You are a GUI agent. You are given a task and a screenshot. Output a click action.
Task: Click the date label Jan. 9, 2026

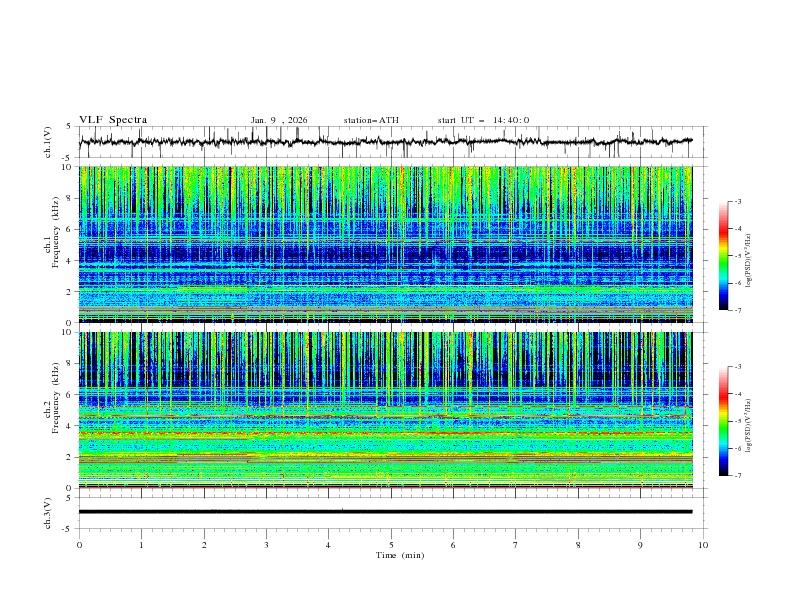(279, 120)
